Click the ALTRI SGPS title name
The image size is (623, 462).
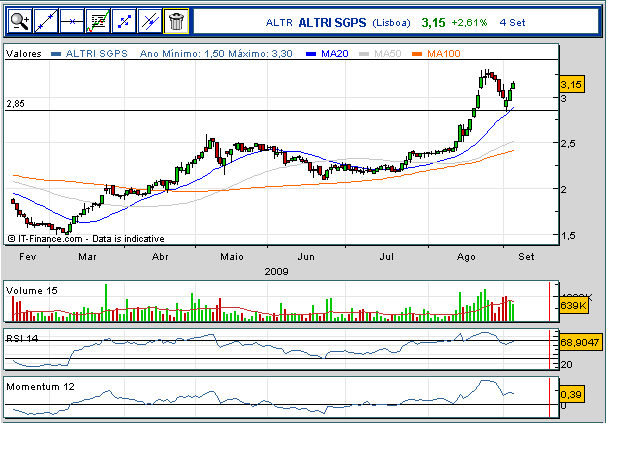332,23
